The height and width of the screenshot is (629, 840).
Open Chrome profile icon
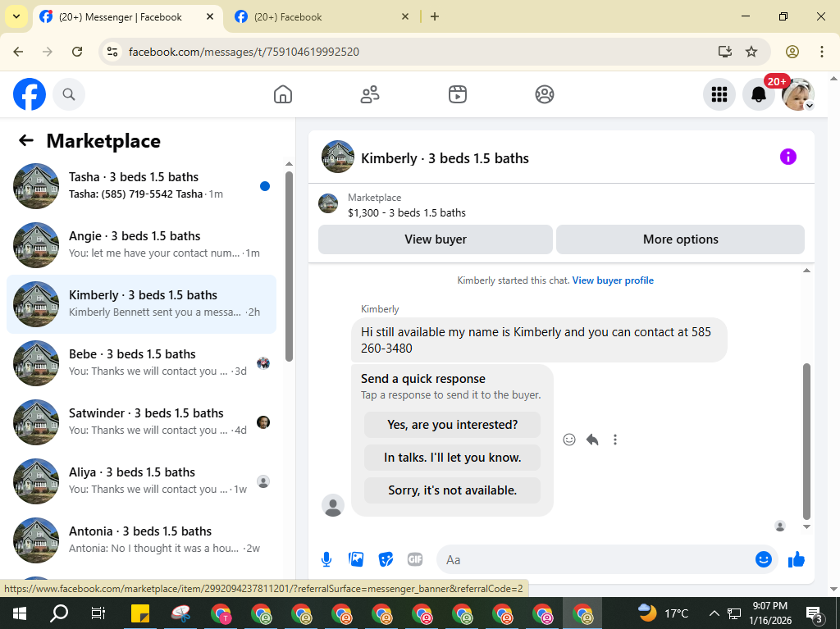tap(792, 52)
